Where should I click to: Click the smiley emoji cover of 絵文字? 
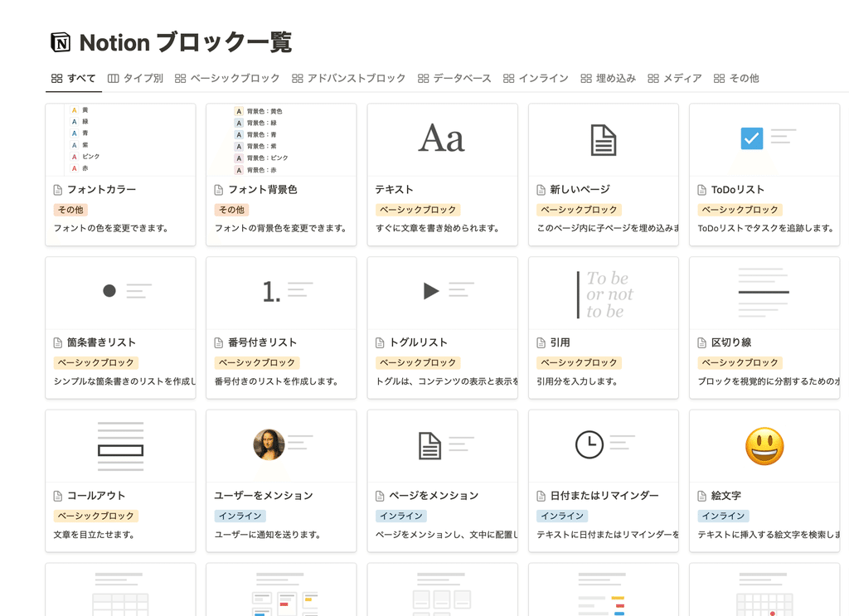(x=764, y=446)
